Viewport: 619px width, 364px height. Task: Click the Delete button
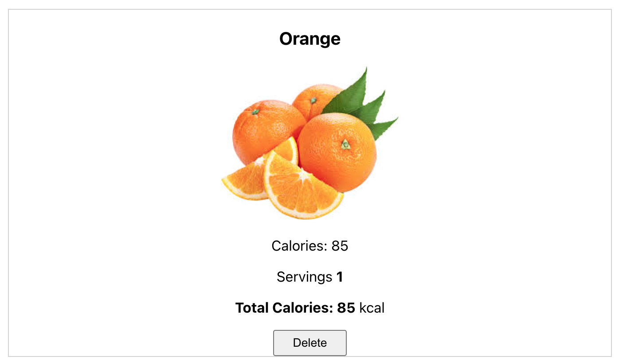coord(309,343)
